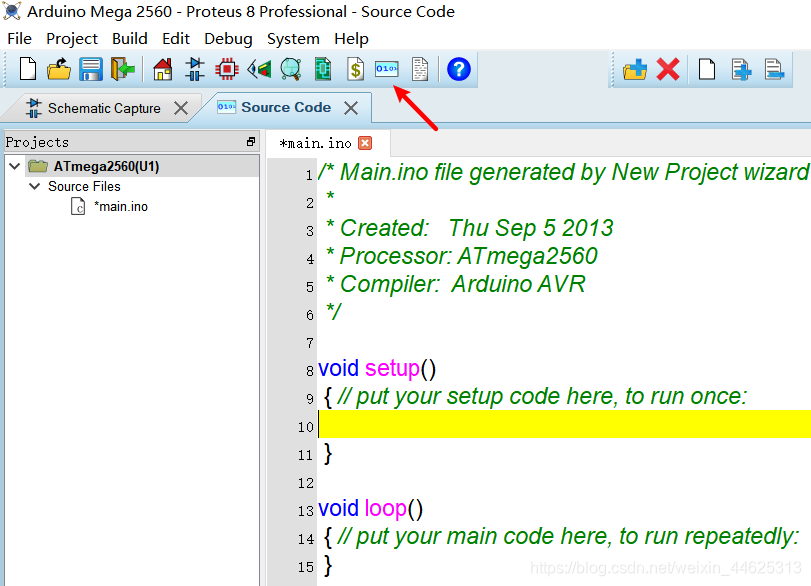
Task: Click line number 13 in the gutter
Action: tap(306, 511)
